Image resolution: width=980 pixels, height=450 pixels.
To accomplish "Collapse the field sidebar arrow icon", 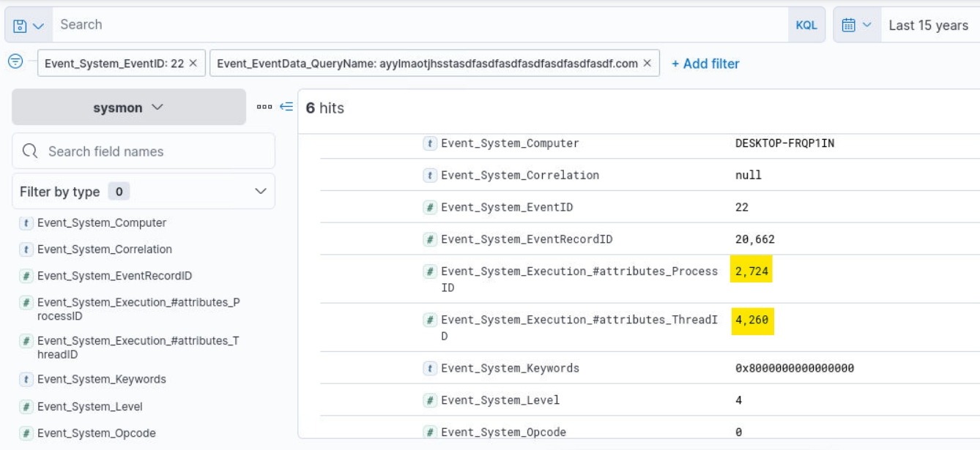I will click(x=286, y=107).
